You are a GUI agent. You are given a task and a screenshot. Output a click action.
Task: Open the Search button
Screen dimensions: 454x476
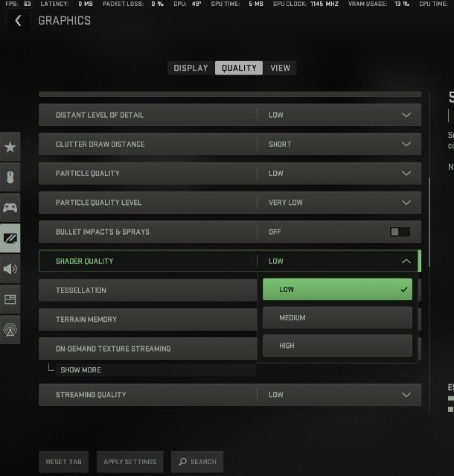tap(197, 462)
